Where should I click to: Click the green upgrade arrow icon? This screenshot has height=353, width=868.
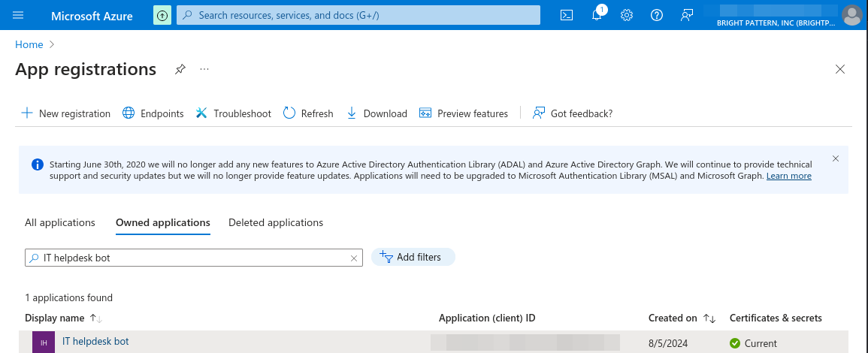point(162,15)
